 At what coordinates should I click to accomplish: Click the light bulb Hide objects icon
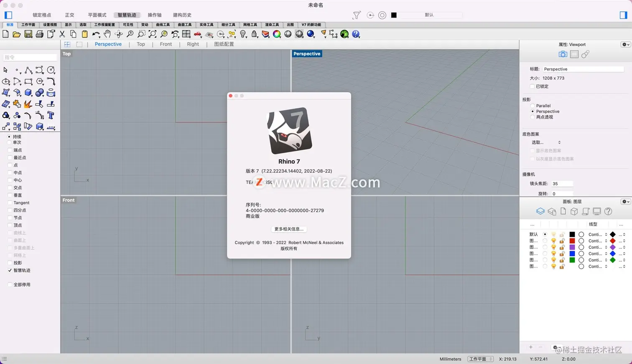click(243, 34)
